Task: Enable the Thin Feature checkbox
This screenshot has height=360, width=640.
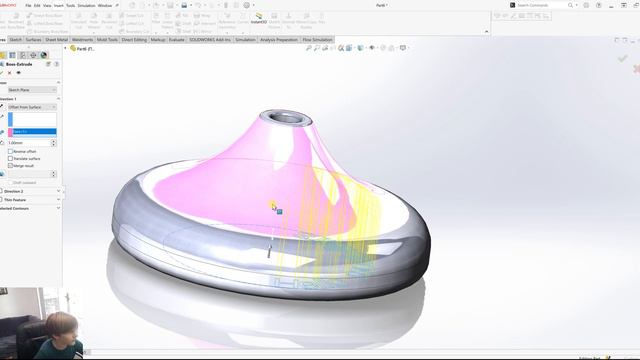Action: pos(1,200)
